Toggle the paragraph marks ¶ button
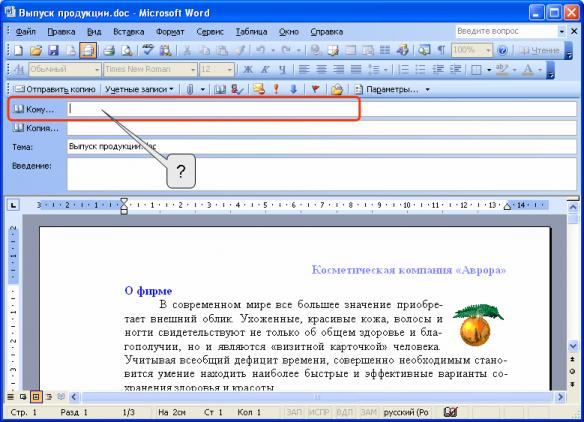This screenshot has height=422, width=584. (x=441, y=50)
